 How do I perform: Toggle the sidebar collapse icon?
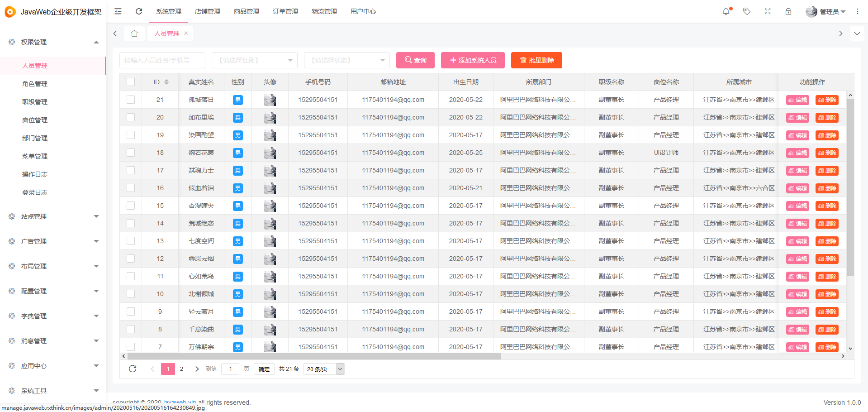click(x=118, y=11)
